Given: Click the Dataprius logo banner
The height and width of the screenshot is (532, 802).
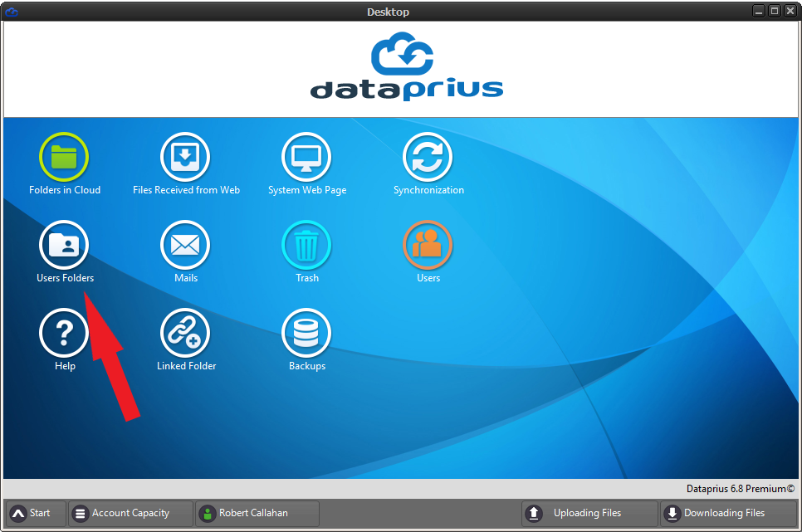Looking at the screenshot, I should tap(407, 66).
